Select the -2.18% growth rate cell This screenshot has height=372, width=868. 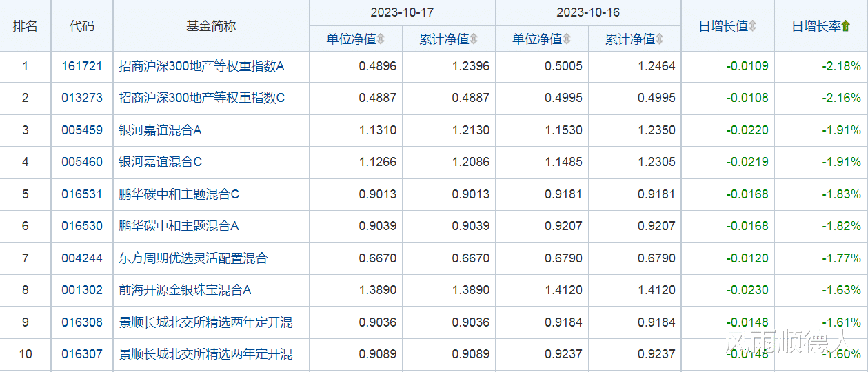pos(821,67)
